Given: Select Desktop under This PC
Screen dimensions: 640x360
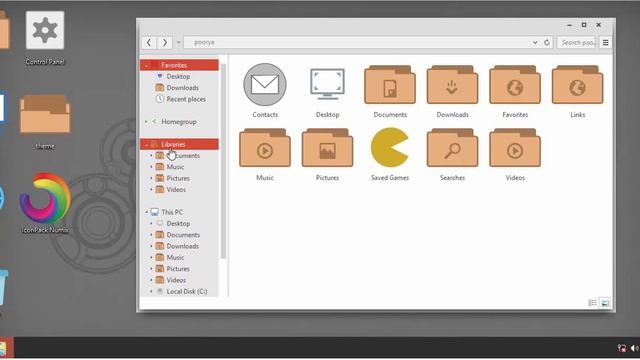Looking at the screenshot, I should tap(178, 223).
